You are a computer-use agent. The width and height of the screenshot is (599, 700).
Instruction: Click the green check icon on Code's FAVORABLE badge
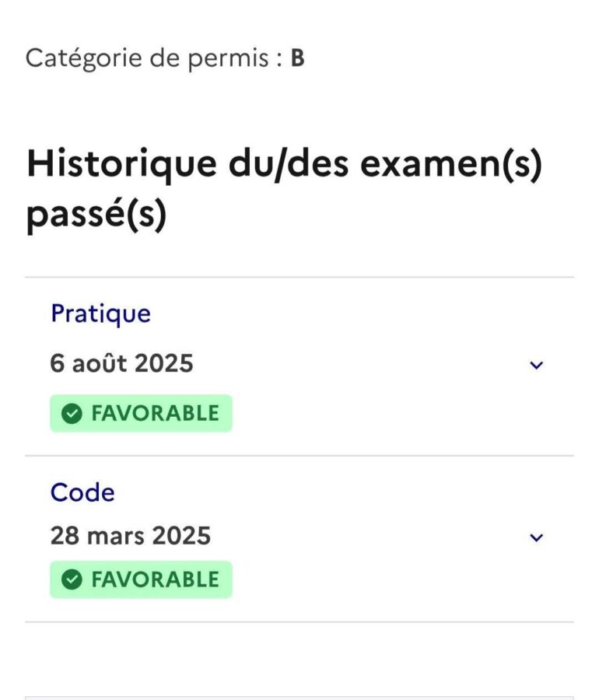[72, 579]
